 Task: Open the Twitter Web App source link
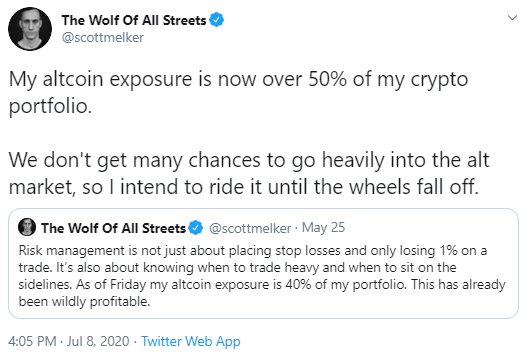pos(191,341)
